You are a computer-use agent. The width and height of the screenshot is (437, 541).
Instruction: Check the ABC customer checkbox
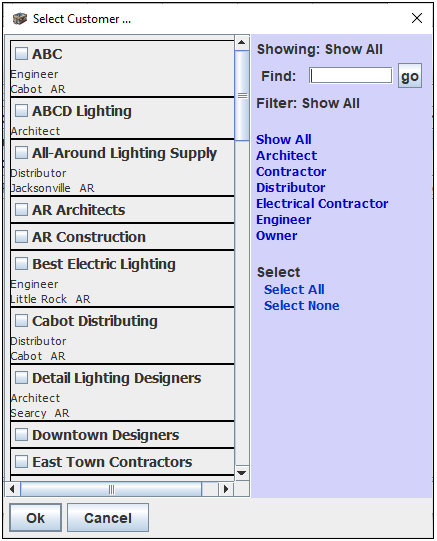click(21, 53)
